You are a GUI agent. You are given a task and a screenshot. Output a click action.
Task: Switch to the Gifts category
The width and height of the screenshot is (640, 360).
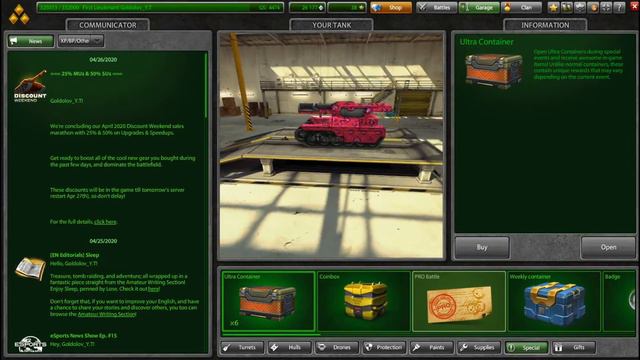click(573, 347)
